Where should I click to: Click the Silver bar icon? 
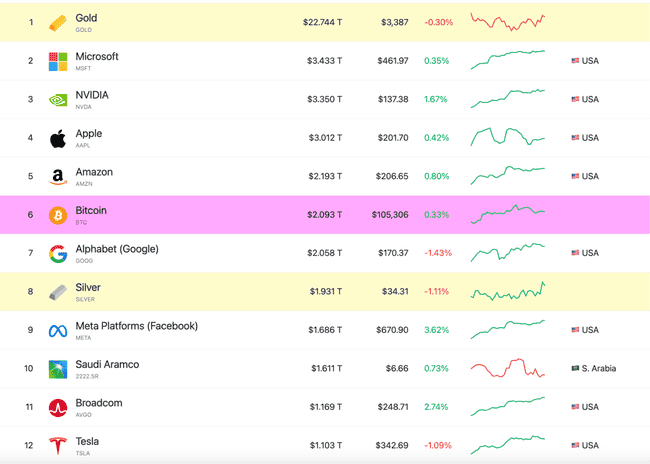[58, 292]
